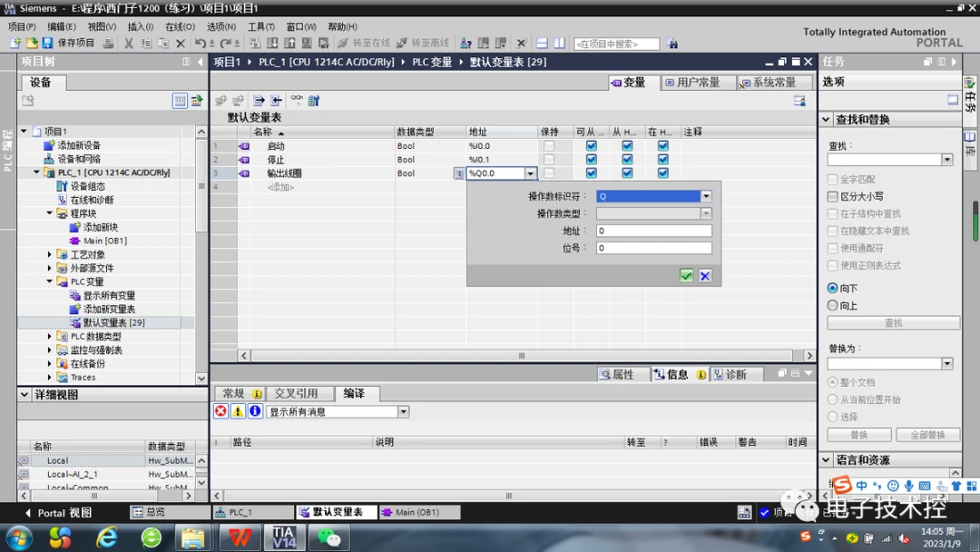Enable 区分大小写 checkbox
Screen dimensions: 980x552
832,196
